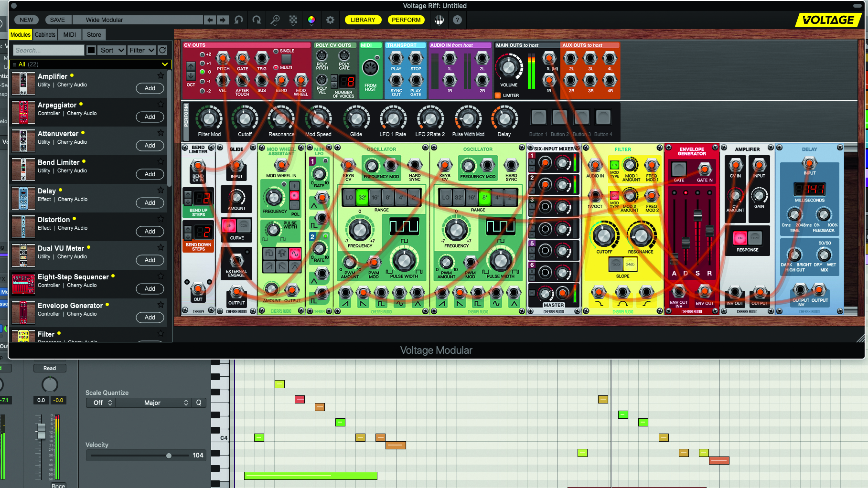Screen dimensions: 868x488
Task: Open the question mark help icon
Action: coord(457,20)
